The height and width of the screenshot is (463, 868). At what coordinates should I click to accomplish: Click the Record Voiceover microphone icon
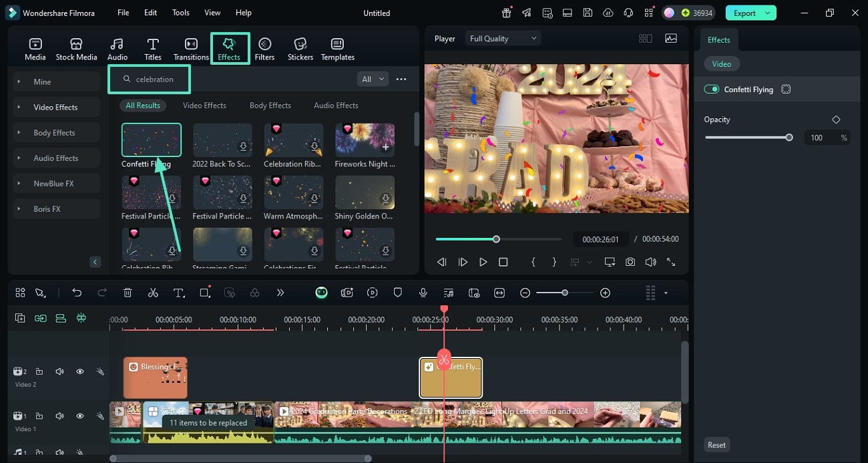(x=423, y=293)
